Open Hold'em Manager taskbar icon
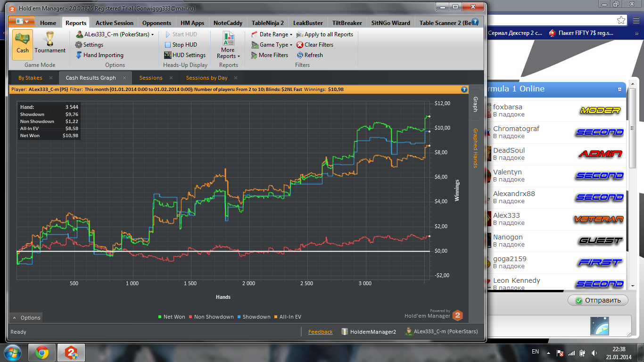The width and height of the screenshot is (644, 362). 71,353
